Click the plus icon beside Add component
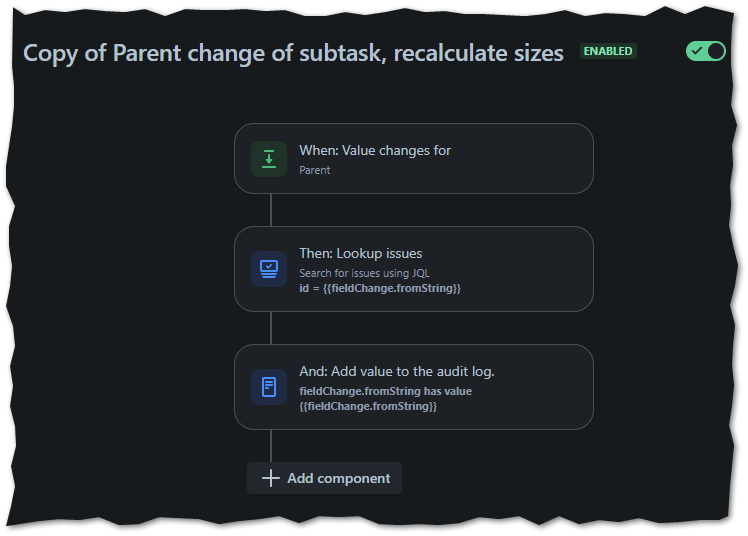The width and height of the screenshot is (748, 536). pos(270,478)
